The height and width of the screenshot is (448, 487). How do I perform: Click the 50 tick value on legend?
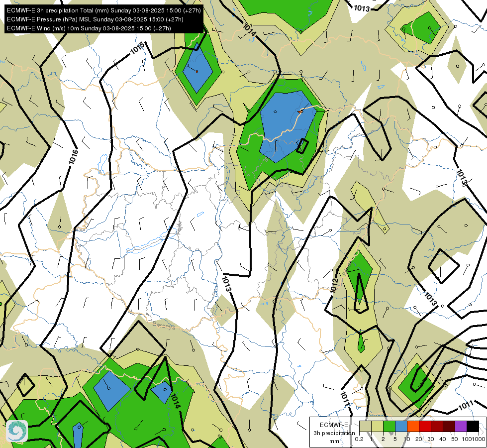point(455,439)
